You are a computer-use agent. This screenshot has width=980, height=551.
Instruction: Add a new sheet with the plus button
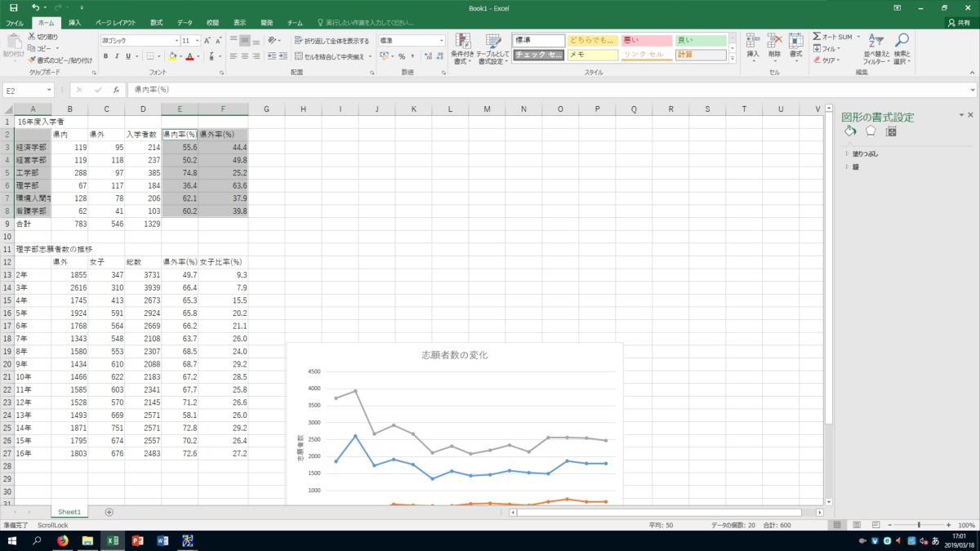pos(109,512)
